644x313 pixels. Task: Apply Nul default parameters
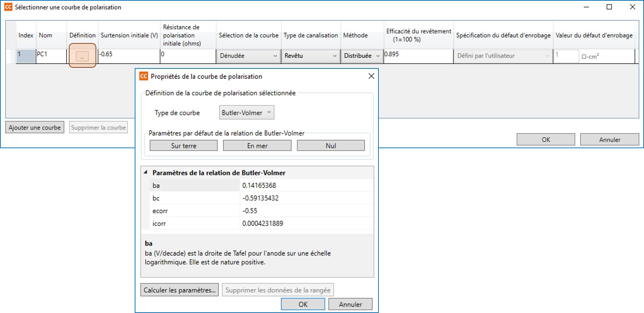pyautogui.click(x=331, y=146)
